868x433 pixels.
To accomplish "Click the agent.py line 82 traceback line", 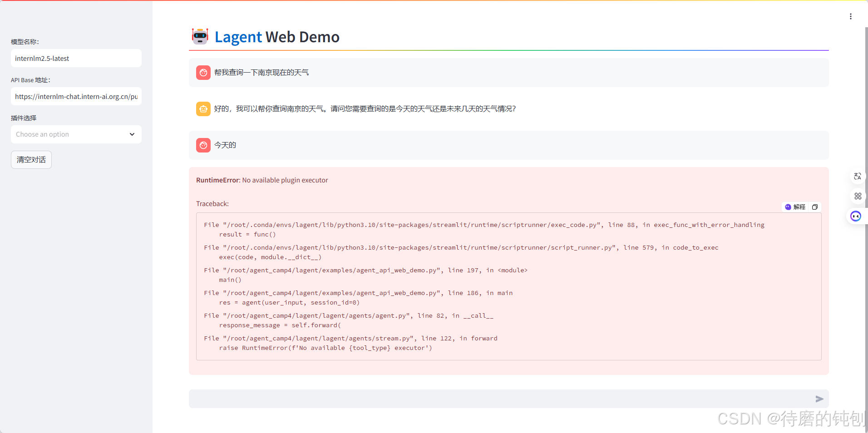I will point(349,315).
